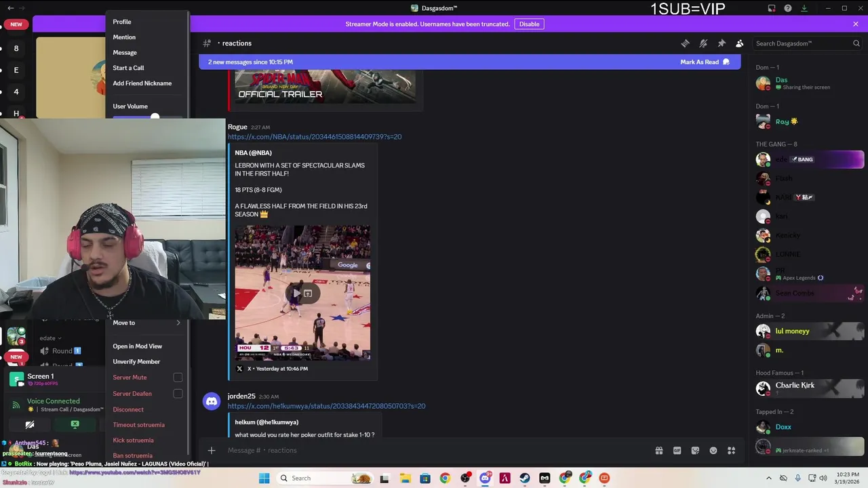This screenshot has width=868, height=488.
Task: Disable Streamer Mode with Disable button
Action: coord(529,24)
